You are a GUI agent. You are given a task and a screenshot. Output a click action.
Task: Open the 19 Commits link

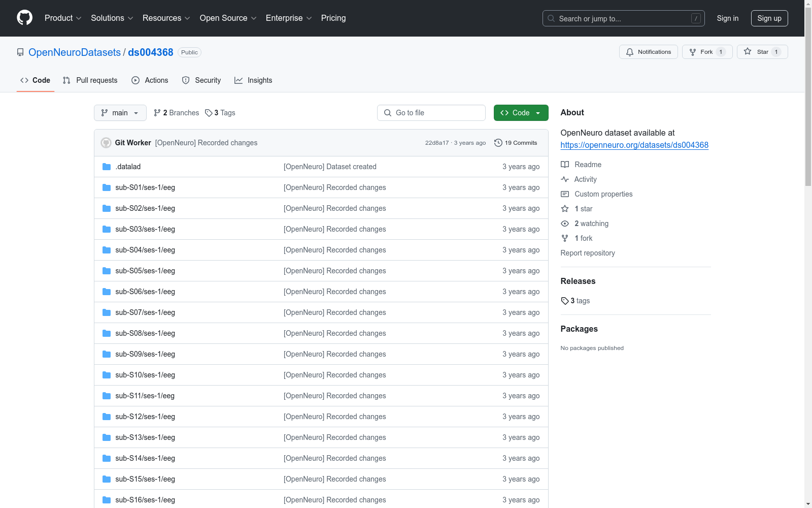click(516, 143)
